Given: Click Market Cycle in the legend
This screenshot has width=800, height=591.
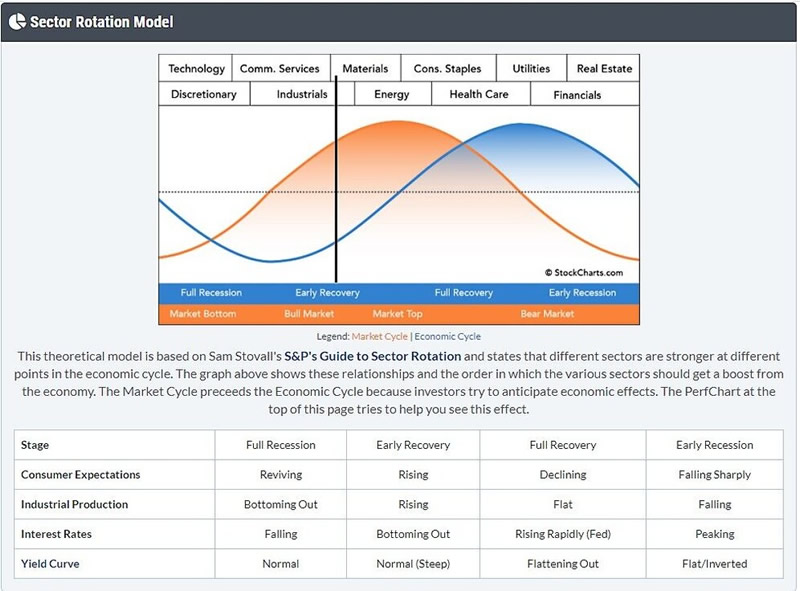Looking at the screenshot, I should click(x=379, y=337).
